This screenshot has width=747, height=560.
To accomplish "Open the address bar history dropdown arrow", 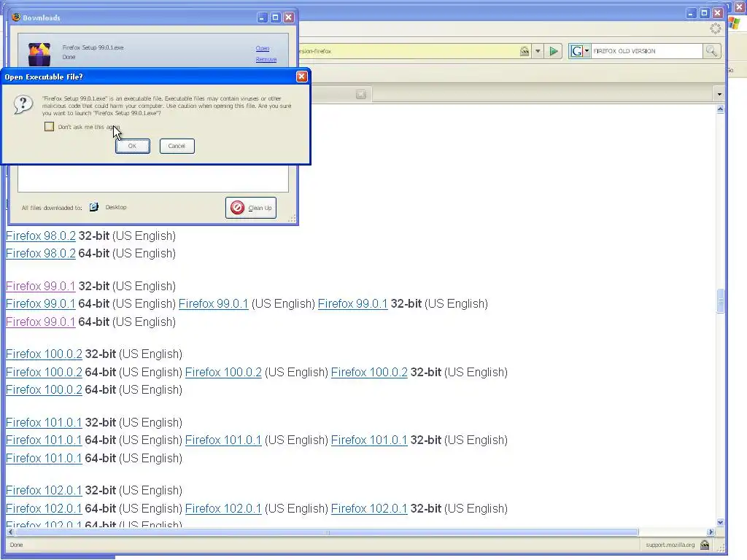I will click(x=538, y=51).
